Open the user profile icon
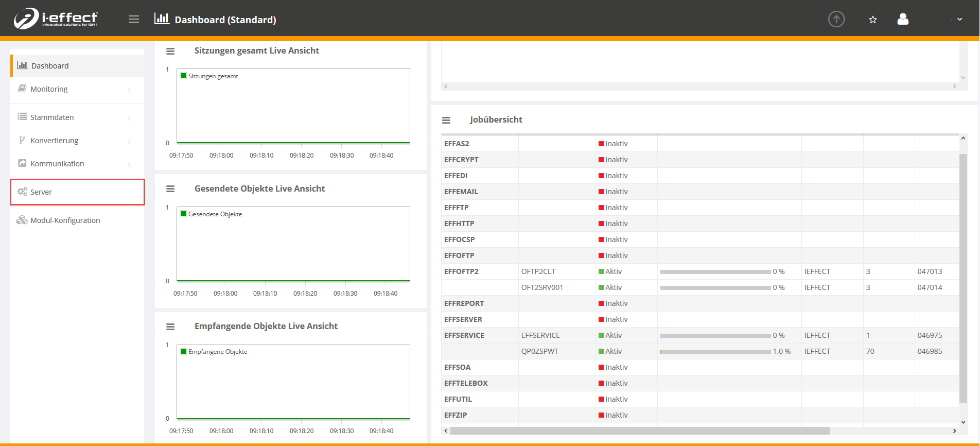Screen dimensions: 980x446 coord(903,20)
